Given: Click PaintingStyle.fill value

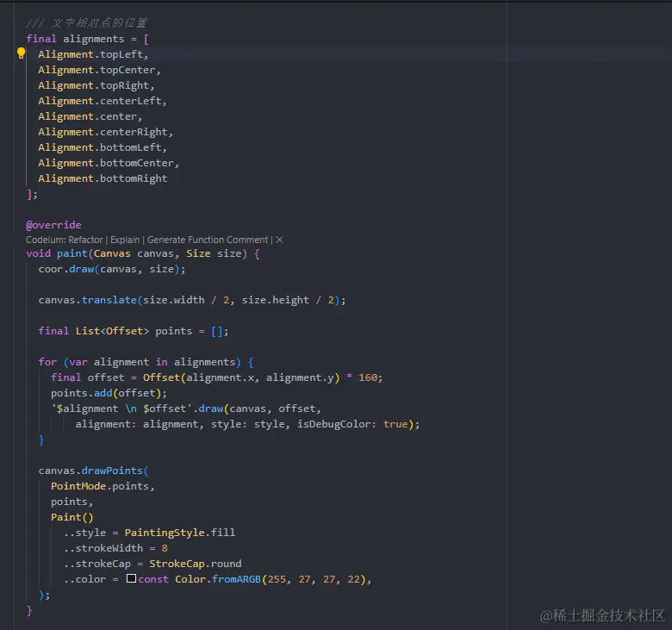Looking at the screenshot, I should coord(180,533).
